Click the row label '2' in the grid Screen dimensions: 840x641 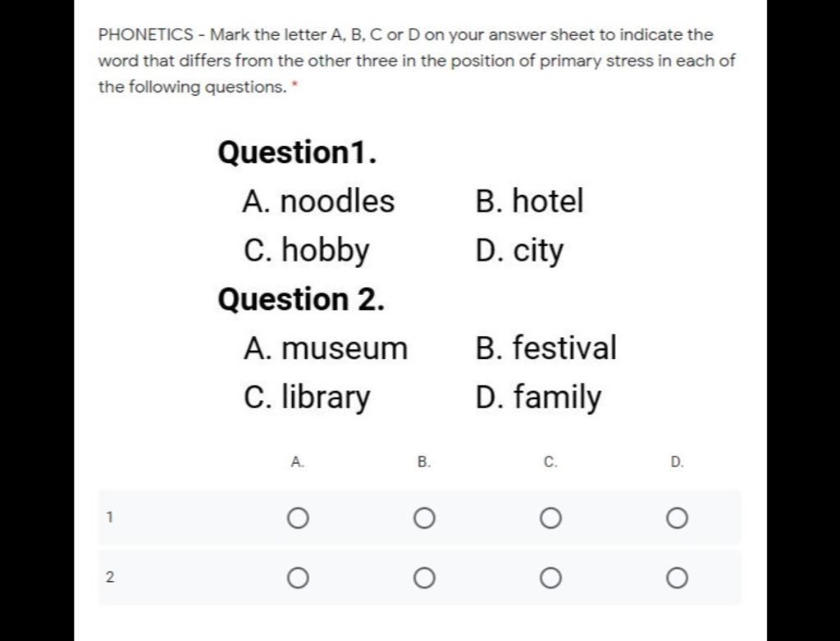point(110,577)
